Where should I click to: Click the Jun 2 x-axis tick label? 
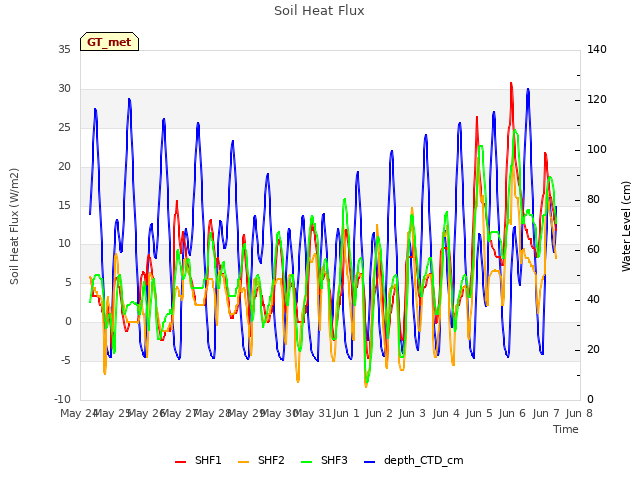(x=379, y=413)
